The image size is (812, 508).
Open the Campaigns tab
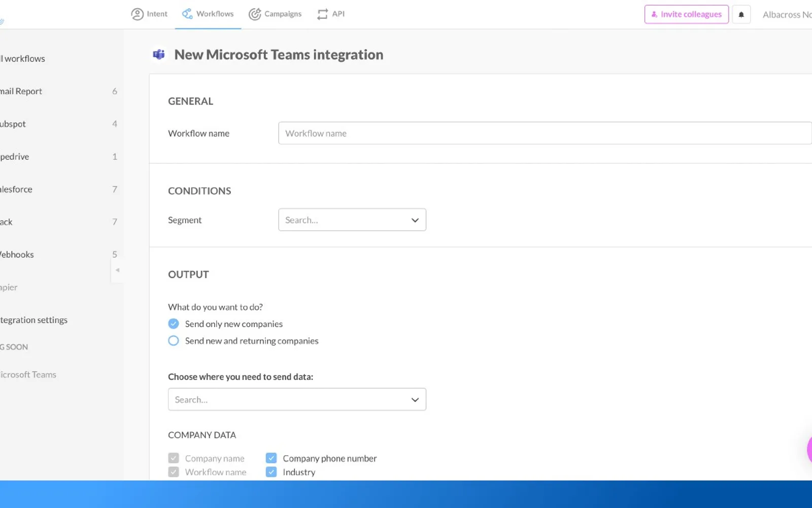[275, 14]
